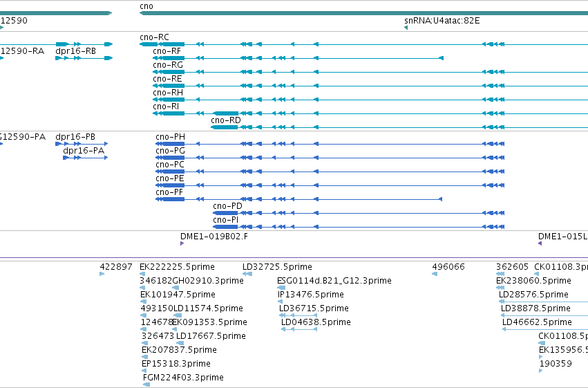588x388 pixels.
Task: Select IP13476.5prime EST label
Action: pyautogui.click(x=311, y=295)
